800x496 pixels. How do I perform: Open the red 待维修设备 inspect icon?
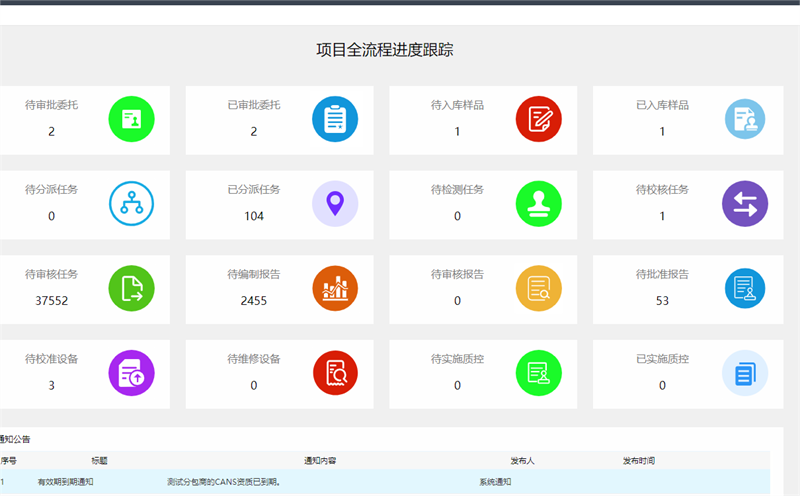pyautogui.click(x=335, y=373)
